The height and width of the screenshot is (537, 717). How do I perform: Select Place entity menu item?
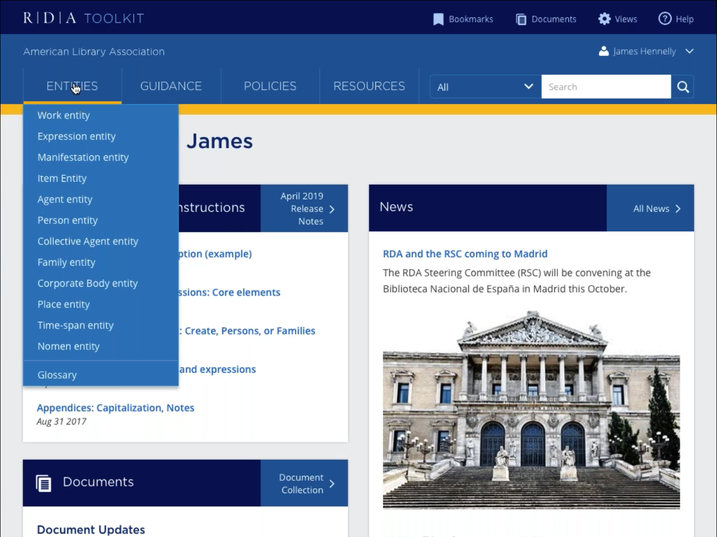tap(101, 305)
